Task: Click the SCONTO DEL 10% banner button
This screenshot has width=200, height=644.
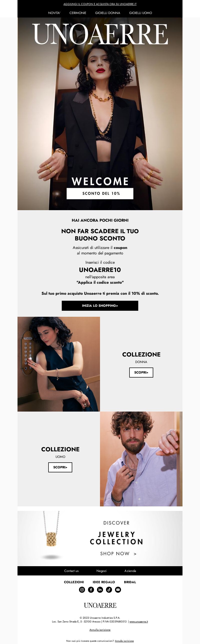Action: point(100,193)
